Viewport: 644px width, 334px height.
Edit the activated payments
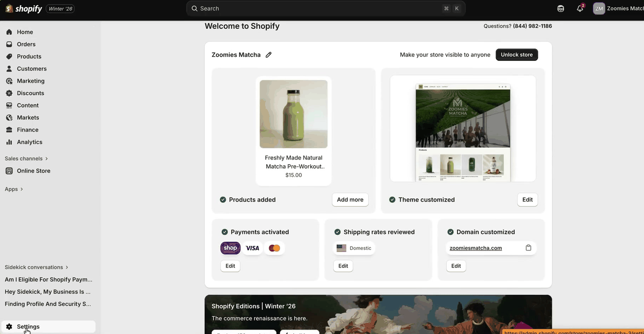pos(230,266)
